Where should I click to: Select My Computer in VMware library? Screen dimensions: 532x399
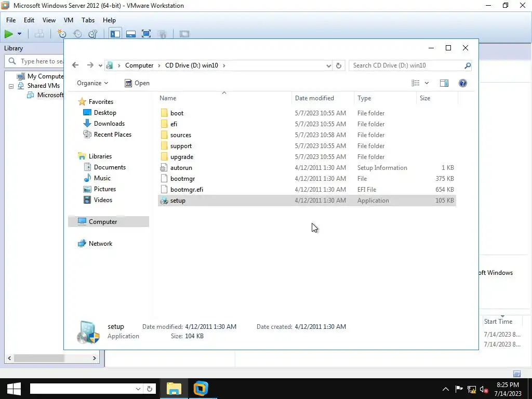click(x=41, y=76)
